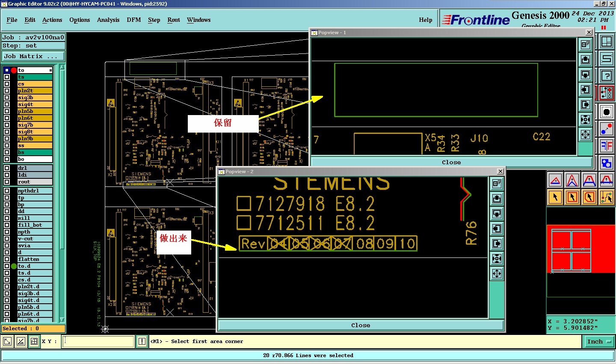Open the Rout menu
This screenshot has height=364, width=616.
[174, 20]
